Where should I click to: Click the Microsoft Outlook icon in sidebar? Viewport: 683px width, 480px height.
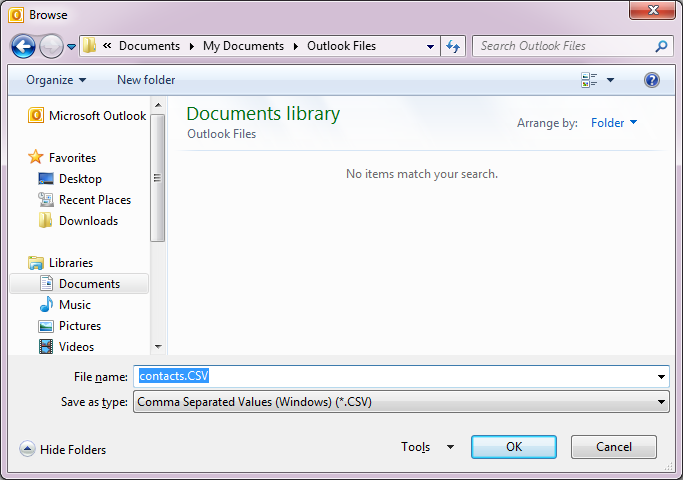coord(36,115)
